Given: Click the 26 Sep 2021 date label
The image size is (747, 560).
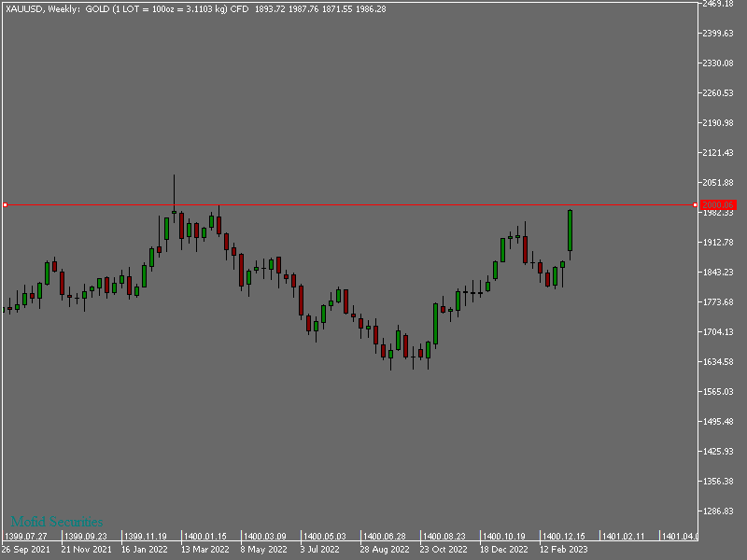Looking at the screenshot, I should pyautogui.click(x=25, y=551).
